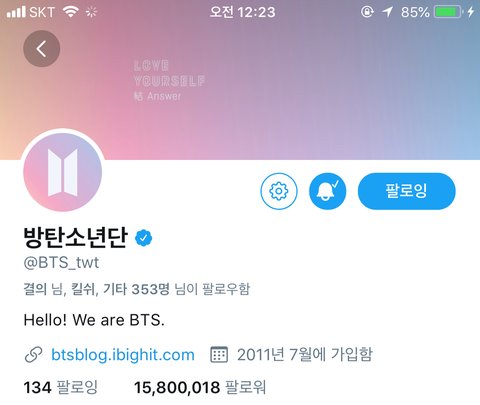
Task: View the 134 팔로잉 following list
Action: coord(60,387)
